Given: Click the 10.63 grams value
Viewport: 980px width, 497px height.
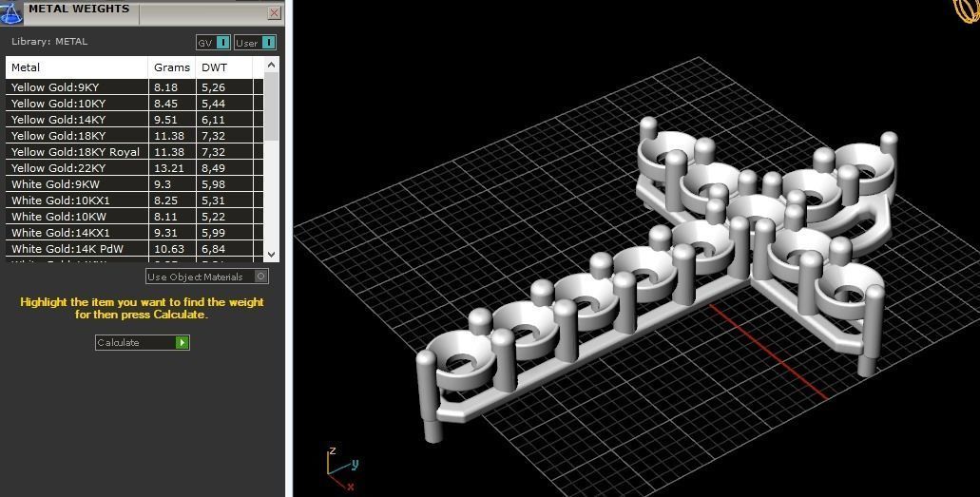Looking at the screenshot, I should (x=169, y=249).
